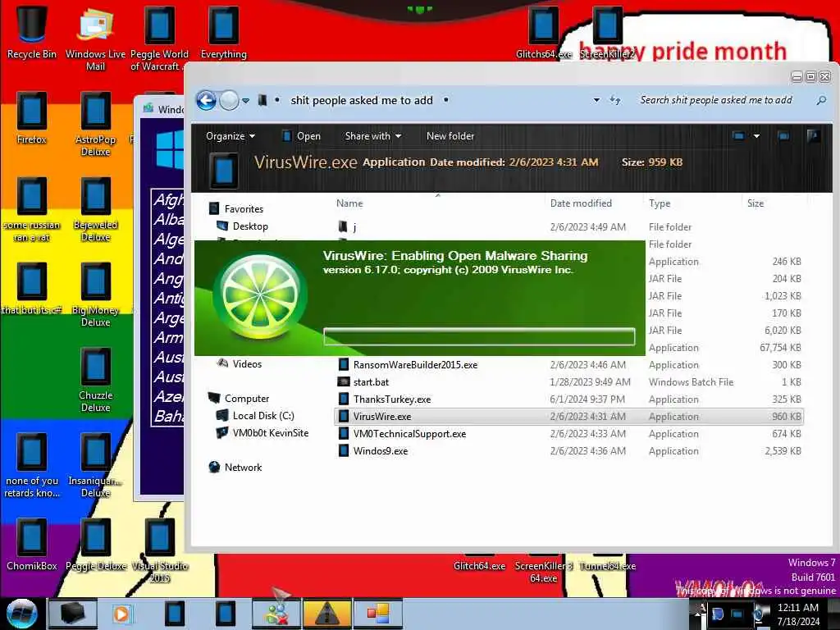Create a New folder
This screenshot has height=630, width=840.
click(x=450, y=136)
